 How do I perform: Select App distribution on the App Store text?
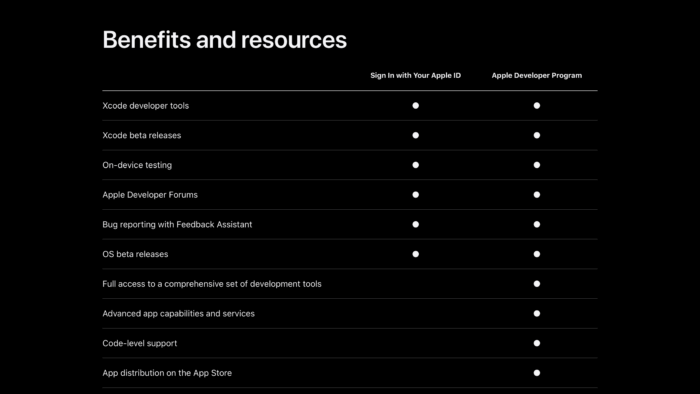tap(167, 373)
